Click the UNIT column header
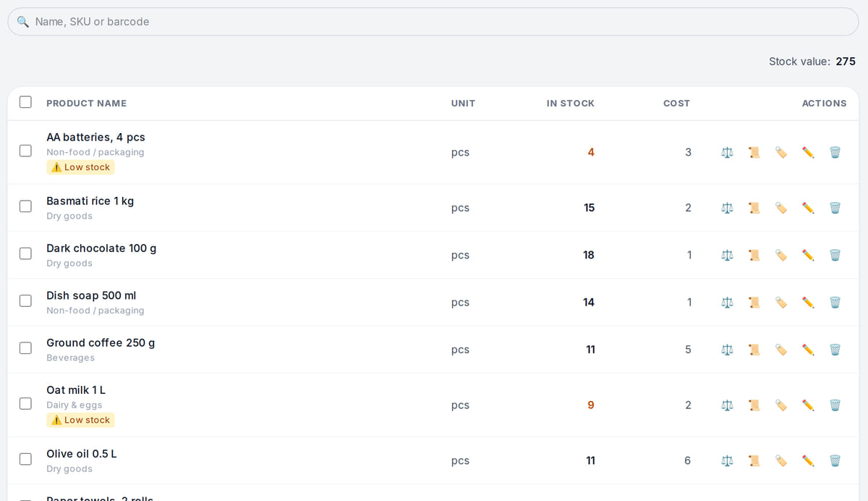This screenshot has width=868, height=501. click(x=463, y=104)
